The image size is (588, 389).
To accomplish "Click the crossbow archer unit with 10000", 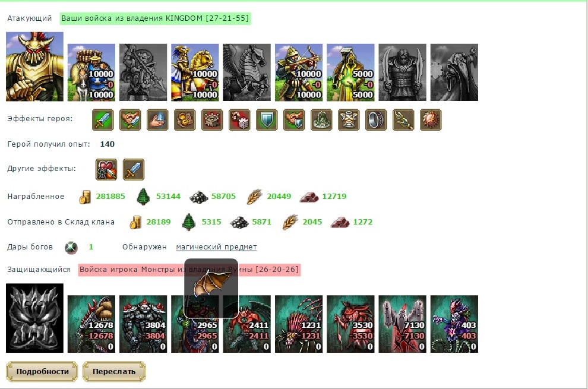I will tap(299, 72).
